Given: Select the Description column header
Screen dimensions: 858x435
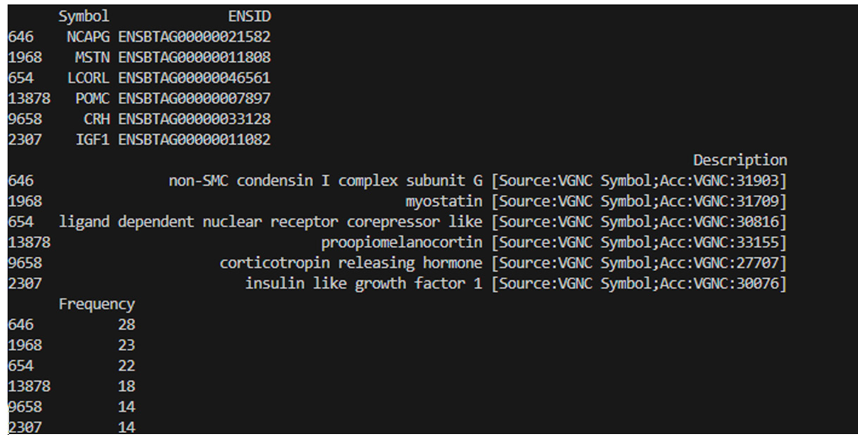Looking at the screenshot, I should point(740,160).
